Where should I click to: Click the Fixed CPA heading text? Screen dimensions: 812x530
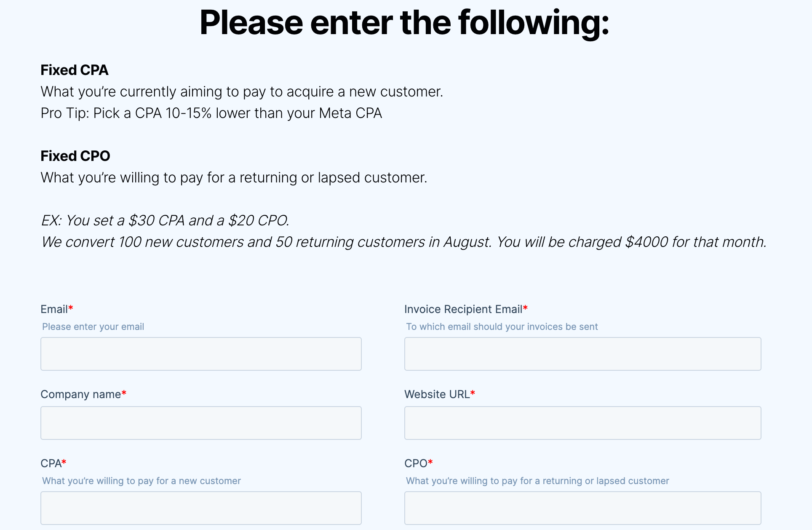[x=74, y=70]
